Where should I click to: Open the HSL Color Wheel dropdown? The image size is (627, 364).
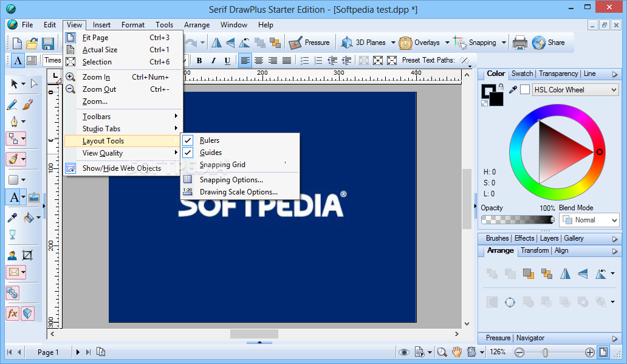575,89
